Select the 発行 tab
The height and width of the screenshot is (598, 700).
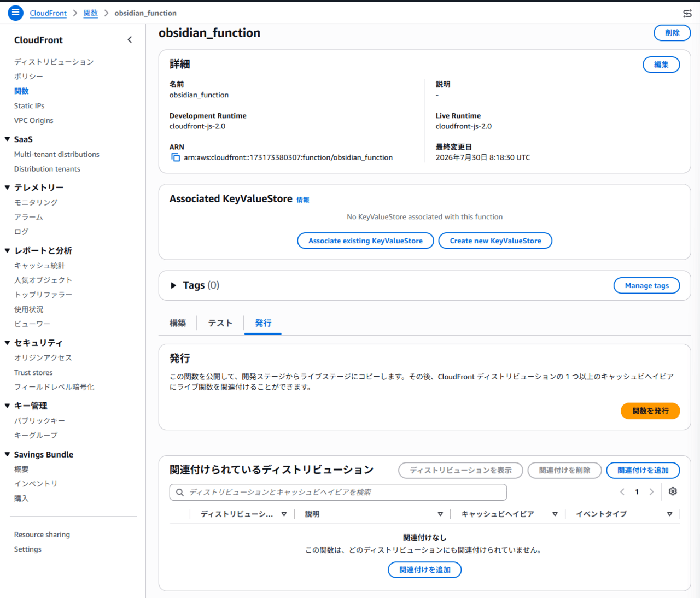point(263,323)
